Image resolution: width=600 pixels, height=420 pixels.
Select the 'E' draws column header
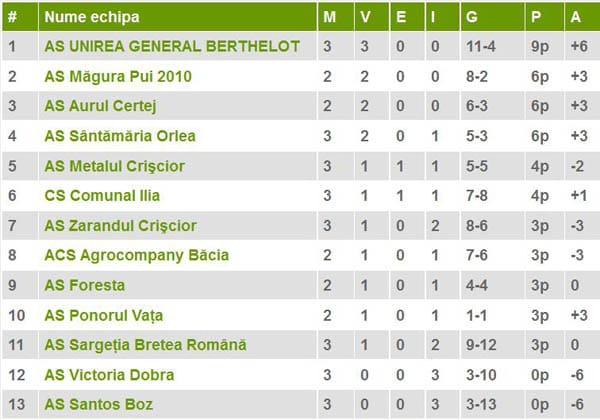(x=401, y=17)
